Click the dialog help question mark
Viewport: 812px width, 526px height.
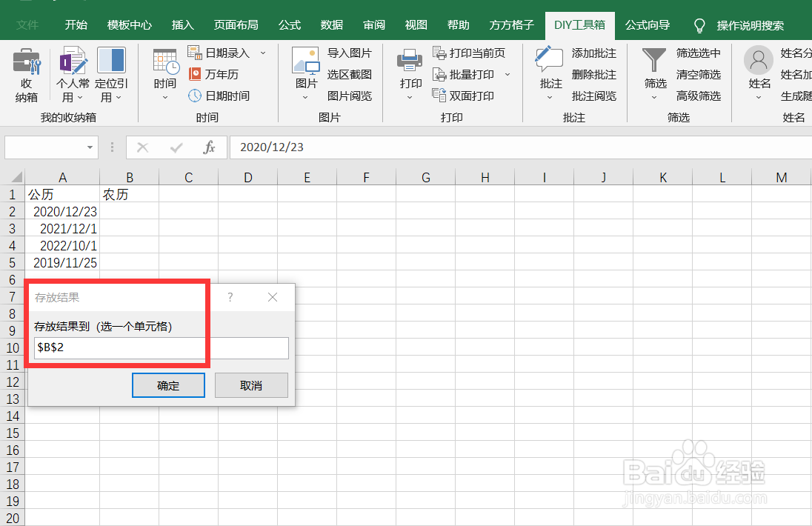230,297
